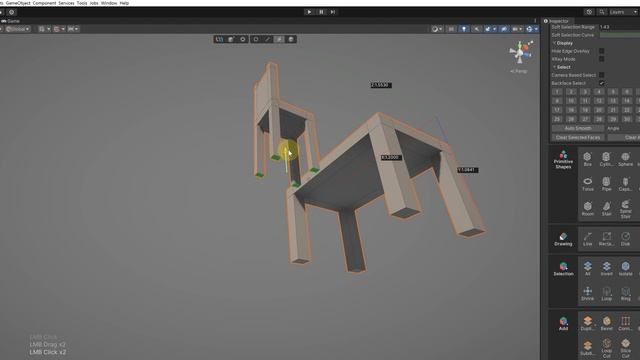Open the Global handle orientation dropdown
Image resolution: width=640 pixels, height=360 pixels.
click(x=17, y=29)
